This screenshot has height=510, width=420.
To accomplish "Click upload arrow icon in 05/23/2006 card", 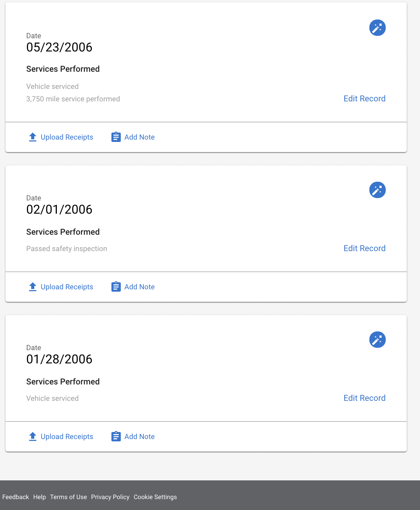I will pyautogui.click(x=33, y=137).
